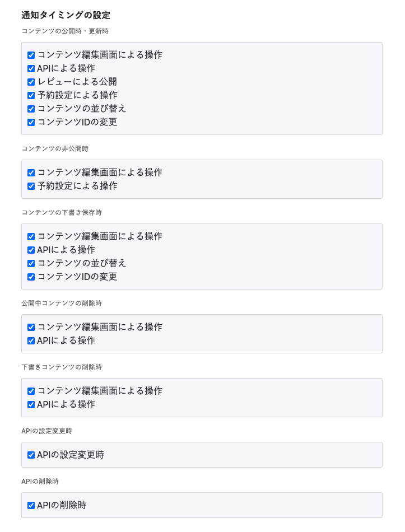Toggle APIによる操作 in 公開時・更新時 section
Image resolution: width=405 pixels, height=532 pixels.
click(x=31, y=69)
